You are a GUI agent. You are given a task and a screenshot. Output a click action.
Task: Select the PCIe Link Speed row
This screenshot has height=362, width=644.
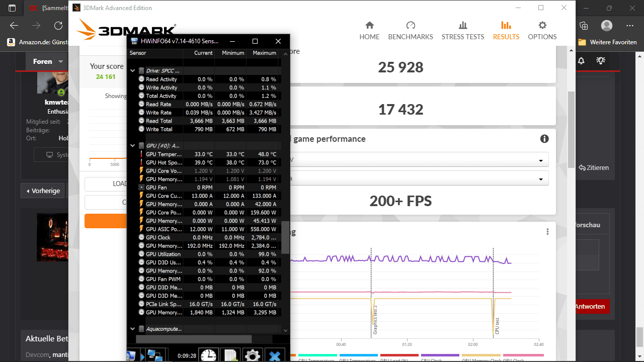coord(203,304)
